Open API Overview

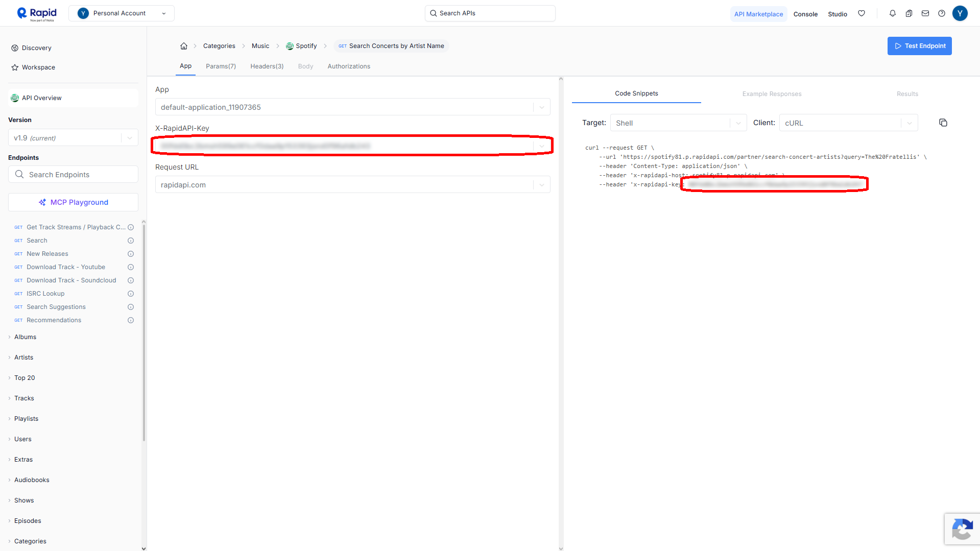73,98
